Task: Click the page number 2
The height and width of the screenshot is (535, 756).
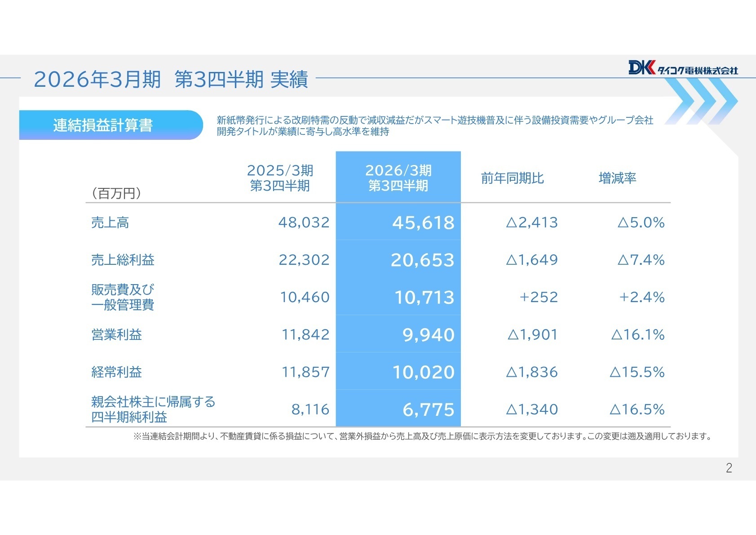Action: pos(729,468)
